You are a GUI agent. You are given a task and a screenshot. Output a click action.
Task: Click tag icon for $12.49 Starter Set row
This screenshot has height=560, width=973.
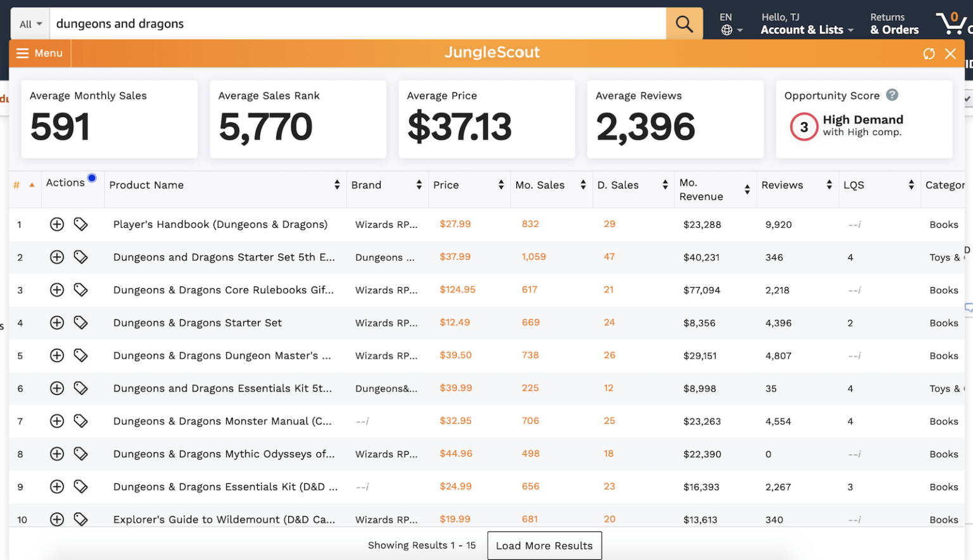pyautogui.click(x=80, y=323)
